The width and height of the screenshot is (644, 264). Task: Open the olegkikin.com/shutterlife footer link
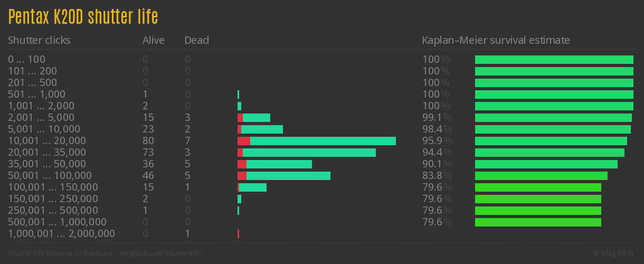click(x=105, y=253)
